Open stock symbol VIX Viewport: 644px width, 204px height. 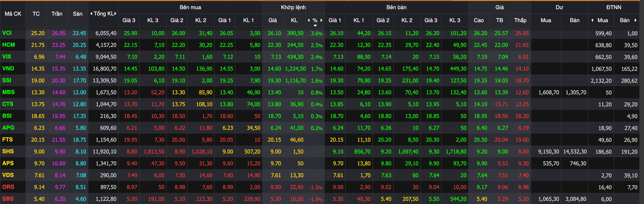pos(7,57)
